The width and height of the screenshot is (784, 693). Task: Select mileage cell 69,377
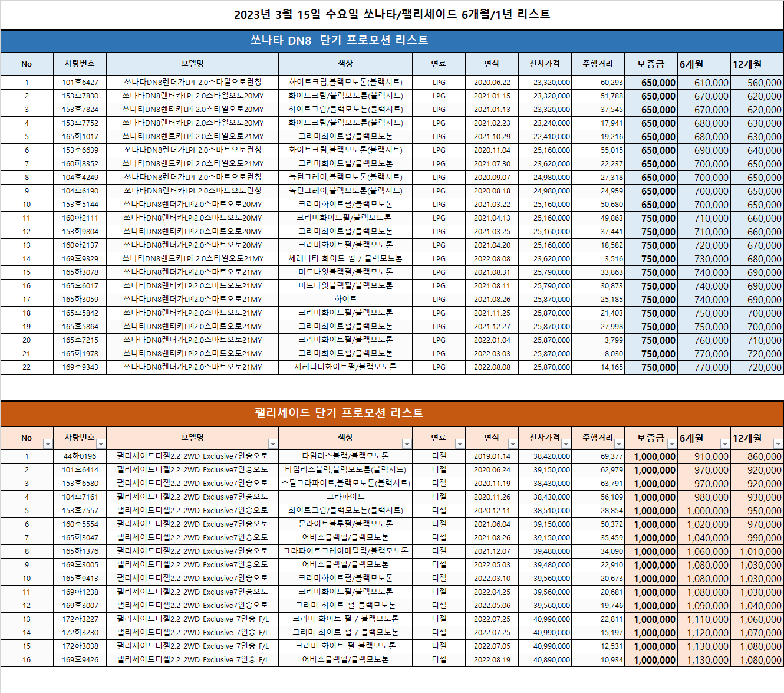click(598, 456)
